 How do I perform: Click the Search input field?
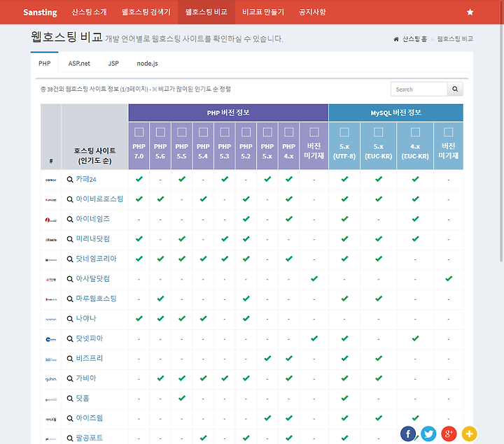click(419, 89)
